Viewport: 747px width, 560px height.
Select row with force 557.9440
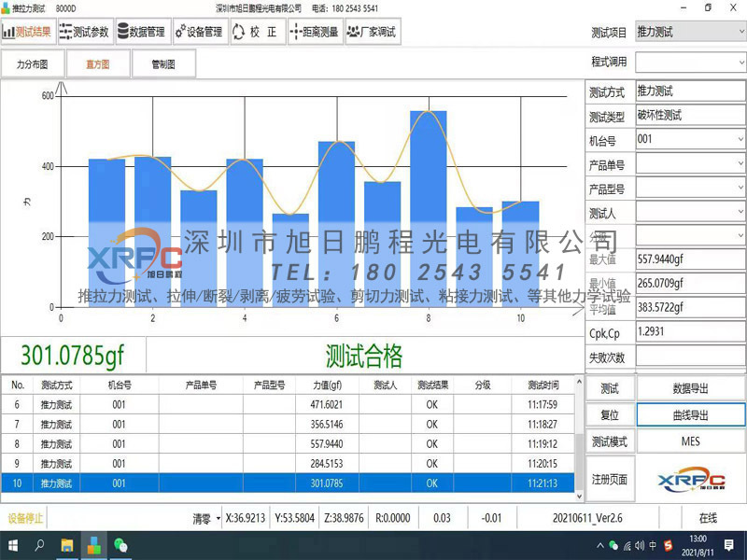coord(288,444)
